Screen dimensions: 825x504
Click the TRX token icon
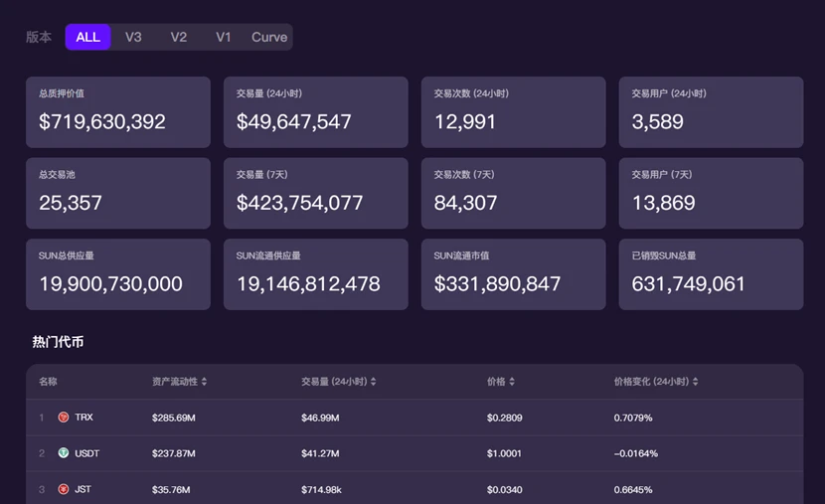pos(64,418)
